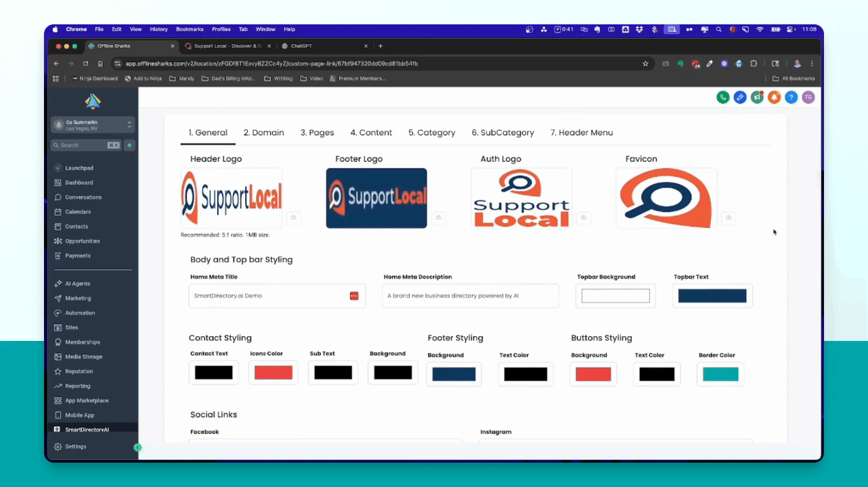Change the Footer Styling Background swatch
This screenshot has width=868, height=487.
click(x=454, y=374)
